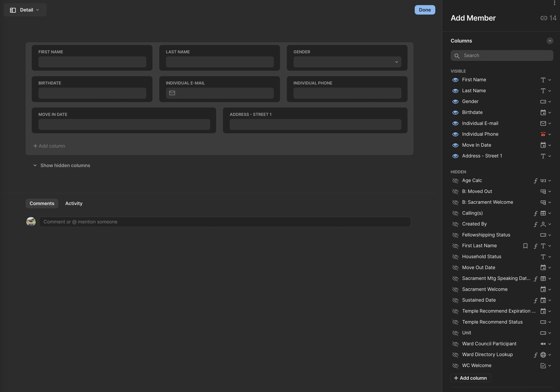Viewport: 560px width, 392px height.
Task: Click the calendar icon beside Birthdate column
Action: click(x=543, y=112)
